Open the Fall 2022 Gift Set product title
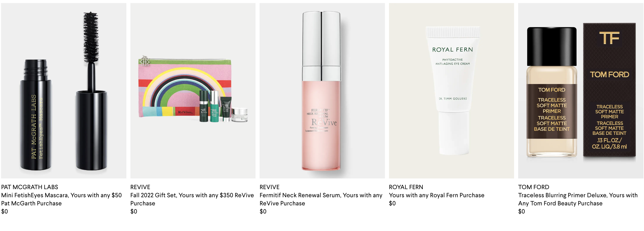The height and width of the screenshot is (231, 644). tap(192, 199)
